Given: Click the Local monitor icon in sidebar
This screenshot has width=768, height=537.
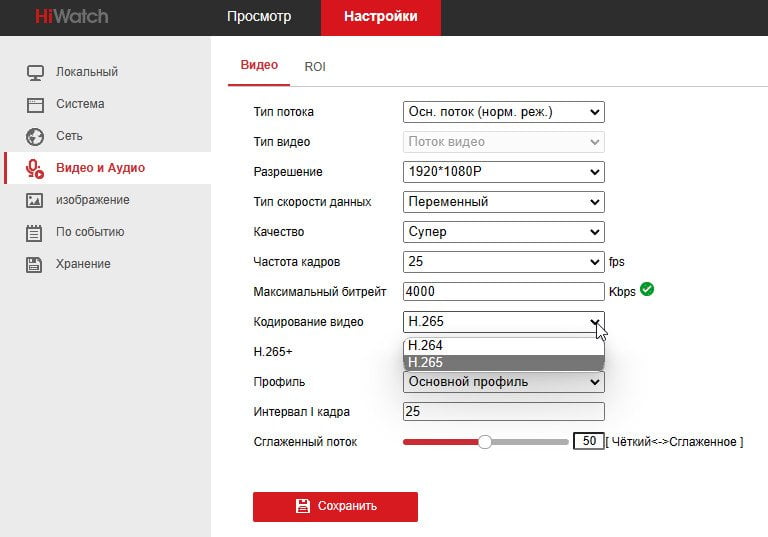Looking at the screenshot, I should (x=35, y=73).
